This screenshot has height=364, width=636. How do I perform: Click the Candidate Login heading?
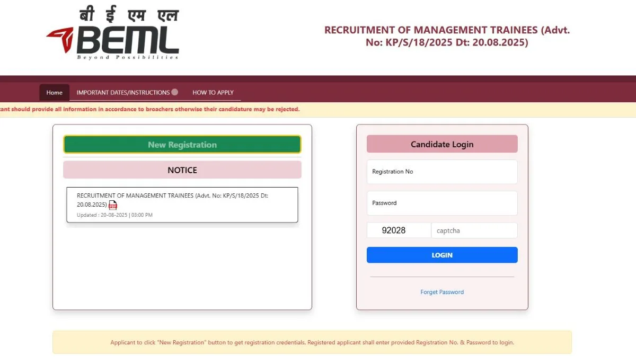(x=442, y=144)
